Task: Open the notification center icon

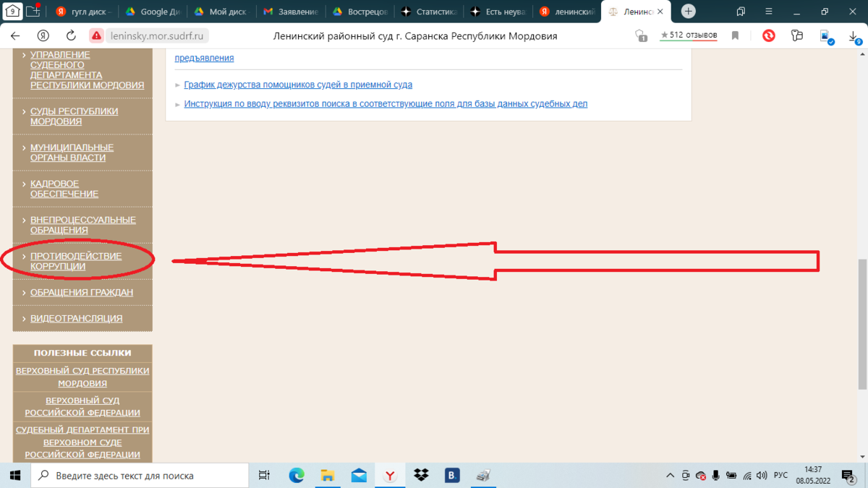Action: click(848, 476)
